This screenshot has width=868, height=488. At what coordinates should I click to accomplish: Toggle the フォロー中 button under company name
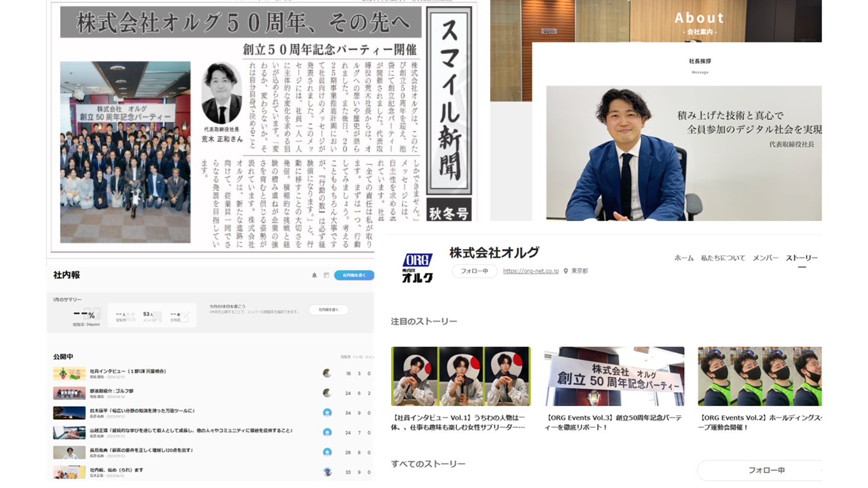coord(474,271)
